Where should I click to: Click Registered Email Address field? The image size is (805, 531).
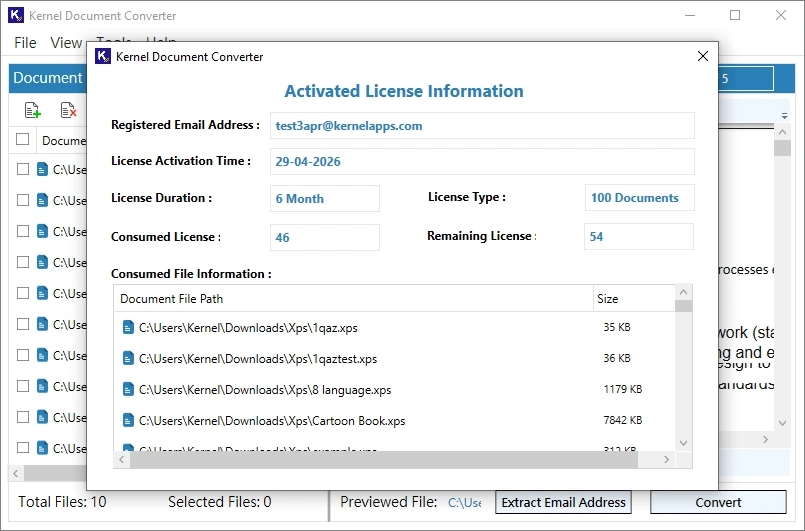point(482,126)
